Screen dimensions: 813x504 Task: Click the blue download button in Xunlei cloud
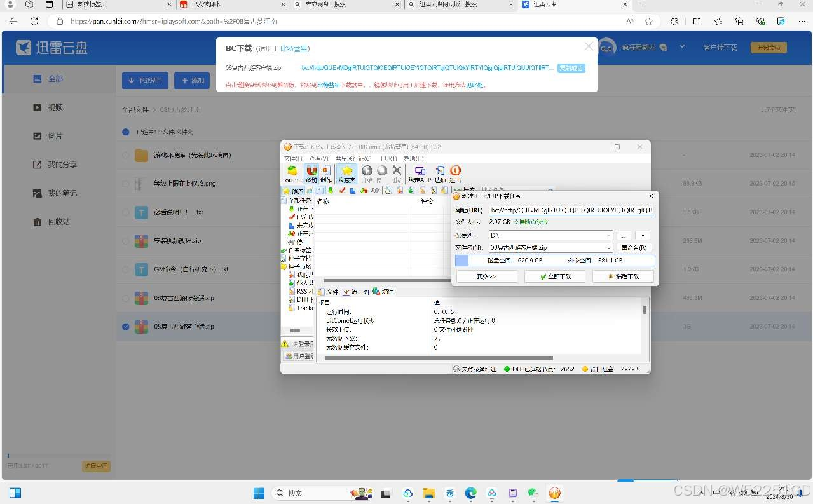coord(145,81)
